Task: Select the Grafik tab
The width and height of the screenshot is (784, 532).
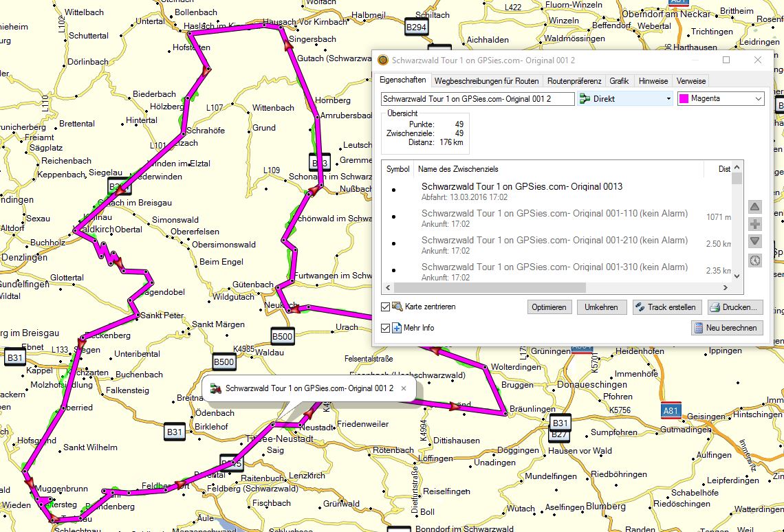Action: 619,80
